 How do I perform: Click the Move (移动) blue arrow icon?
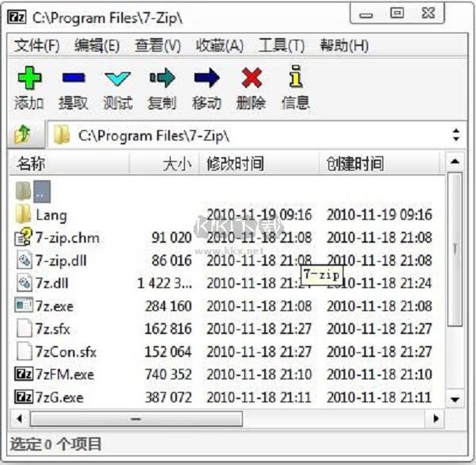tap(207, 78)
